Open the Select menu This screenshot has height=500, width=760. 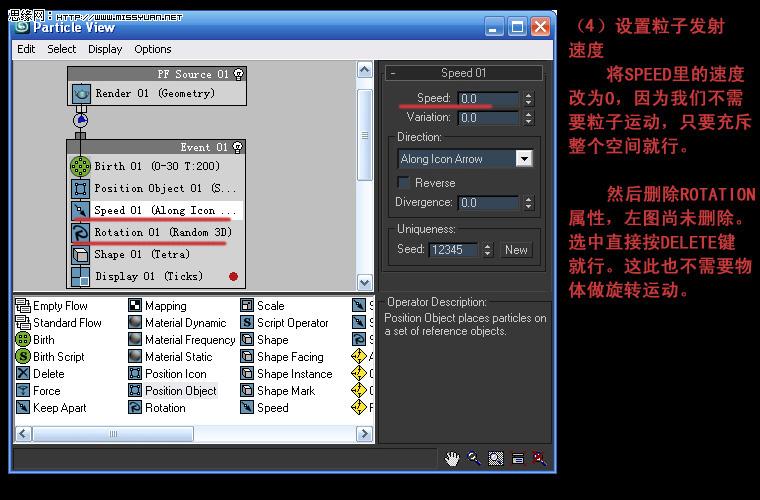click(62, 49)
